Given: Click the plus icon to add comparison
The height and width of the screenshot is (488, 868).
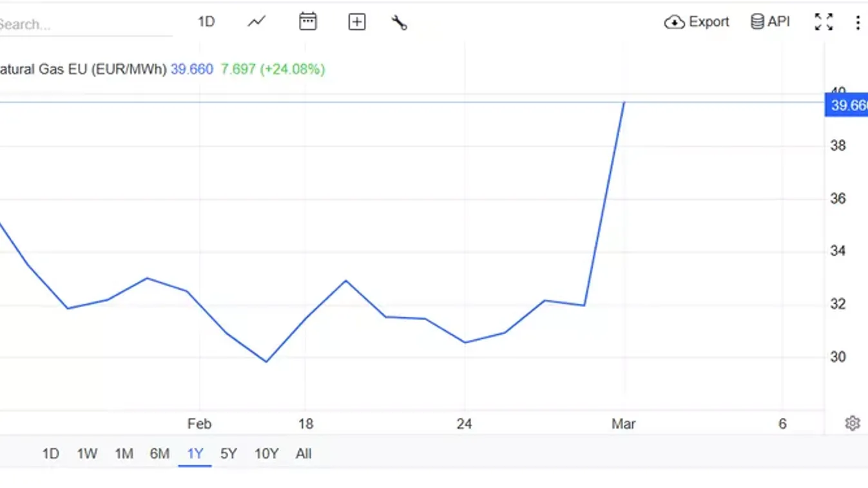Looking at the screenshot, I should click(357, 22).
